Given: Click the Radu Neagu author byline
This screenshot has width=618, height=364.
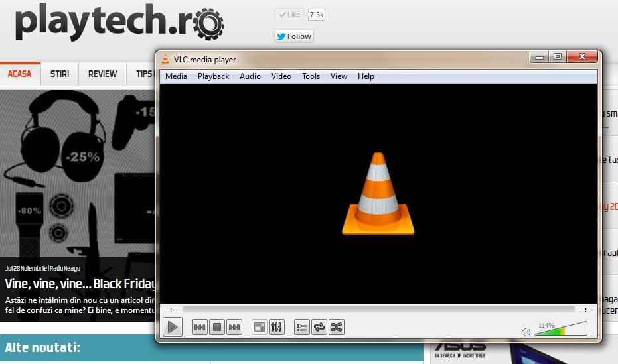Looking at the screenshot, I should 65,268.
